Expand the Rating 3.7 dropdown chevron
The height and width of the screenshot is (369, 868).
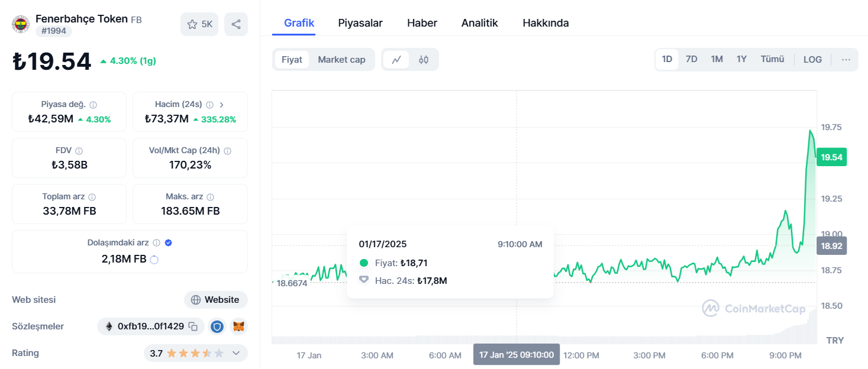[235, 353]
